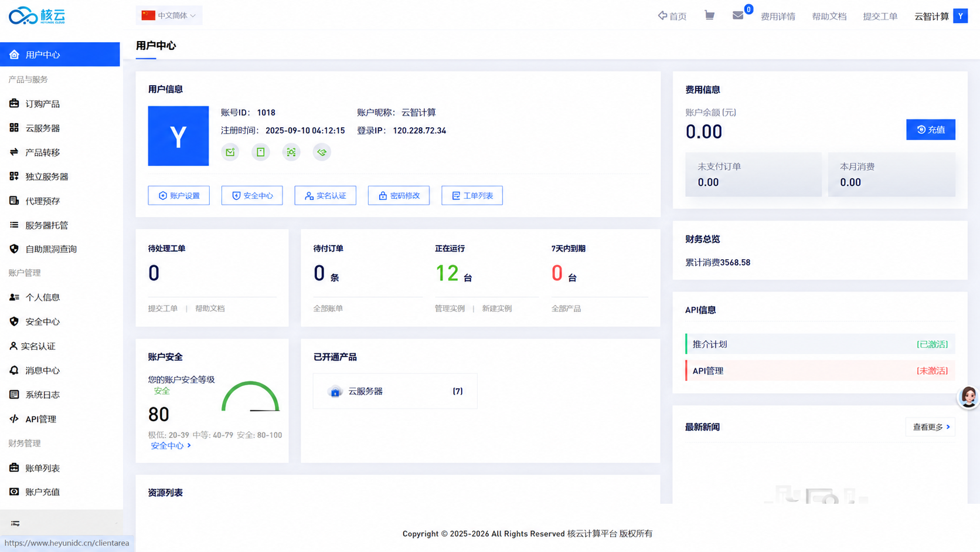Viewport: 980px width, 552px height.
Task: Click the 云服务器 product icon
Action: [x=335, y=391]
